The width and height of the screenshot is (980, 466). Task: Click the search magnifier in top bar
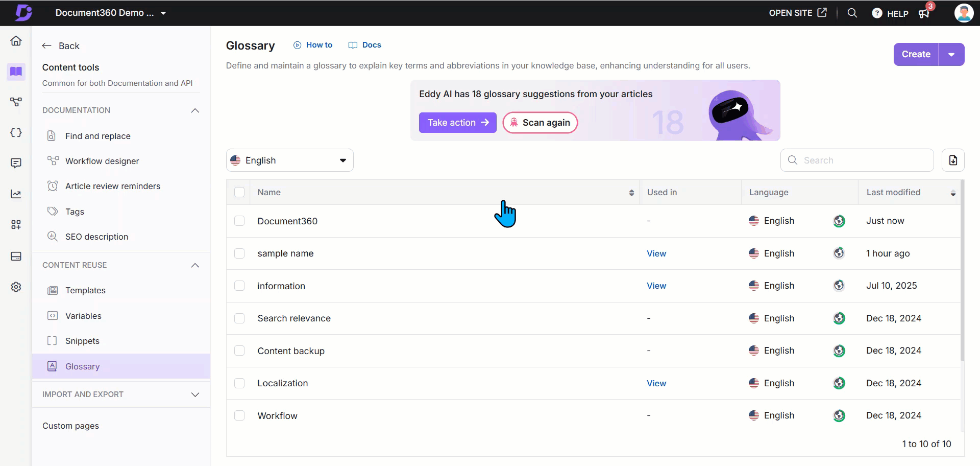pos(852,13)
